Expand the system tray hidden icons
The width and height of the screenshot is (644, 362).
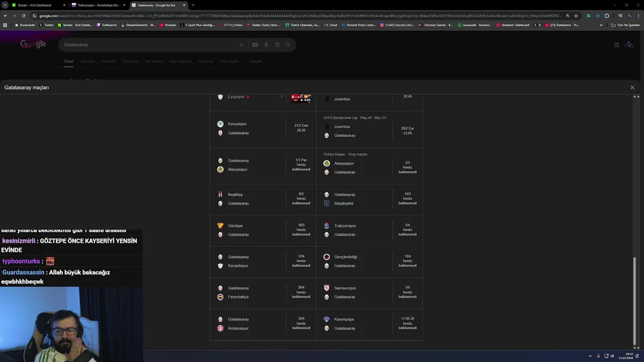[x=590, y=356]
